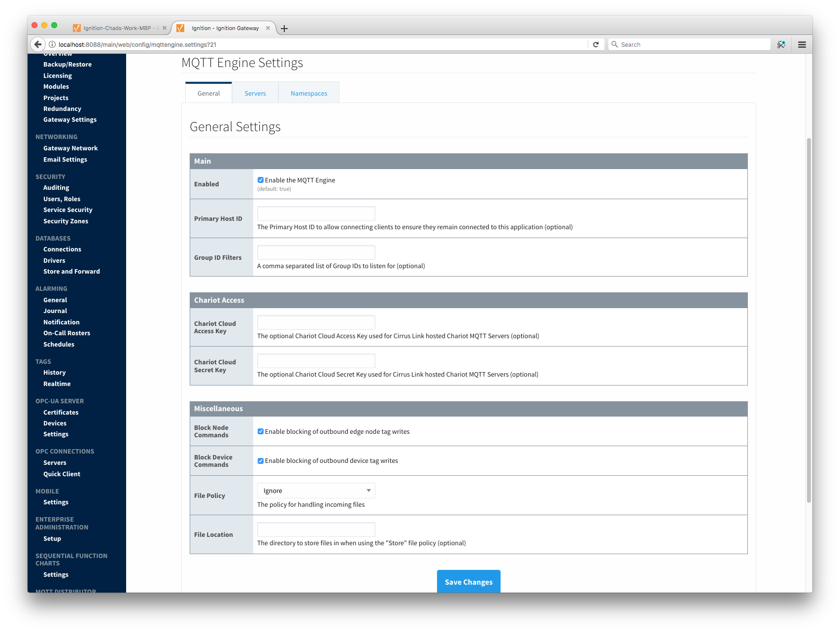Open Settings under Sequential Function Charts
This screenshot has width=840, height=632.
pyautogui.click(x=56, y=575)
